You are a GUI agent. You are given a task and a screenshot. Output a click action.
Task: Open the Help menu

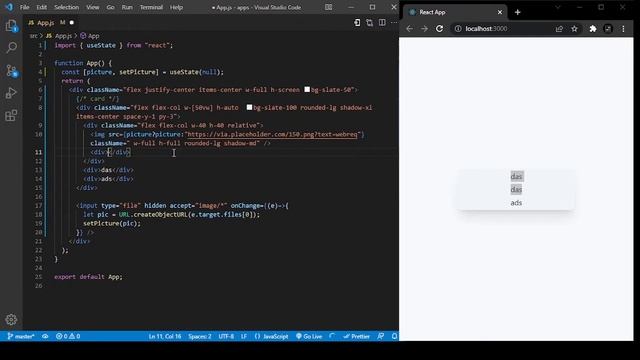pos(176,7)
